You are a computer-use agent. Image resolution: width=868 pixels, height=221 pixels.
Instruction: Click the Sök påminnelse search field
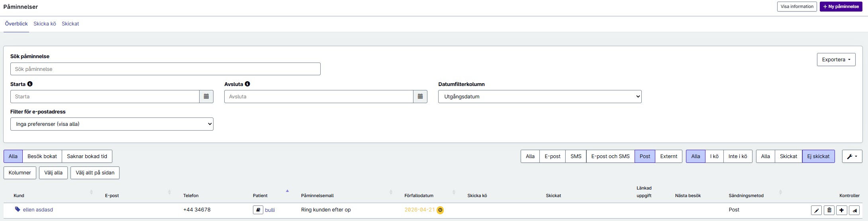tap(165, 69)
